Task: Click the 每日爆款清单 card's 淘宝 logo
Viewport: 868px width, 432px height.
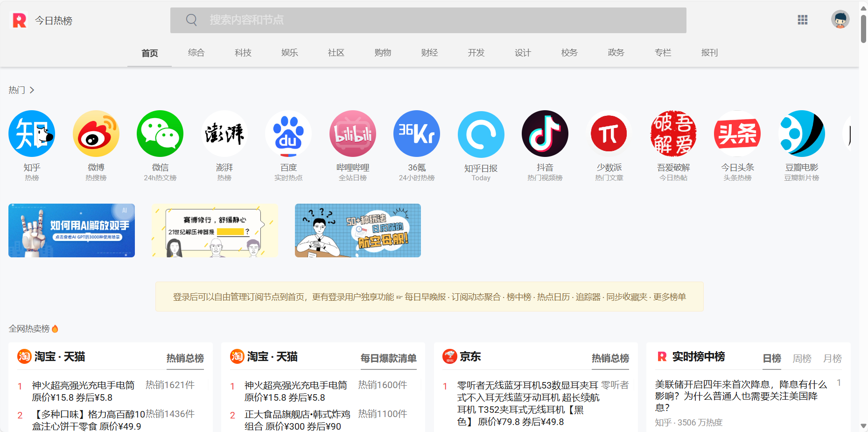Action: click(x=237, y=356)
